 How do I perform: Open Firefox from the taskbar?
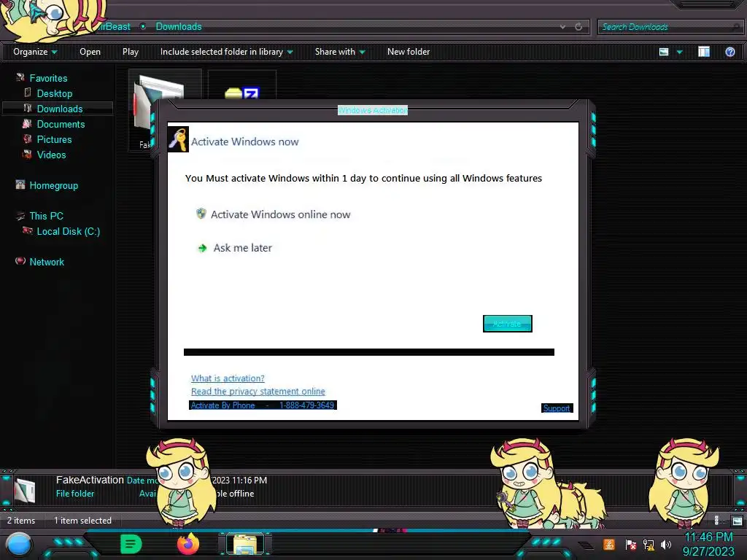tap(187, 543)
